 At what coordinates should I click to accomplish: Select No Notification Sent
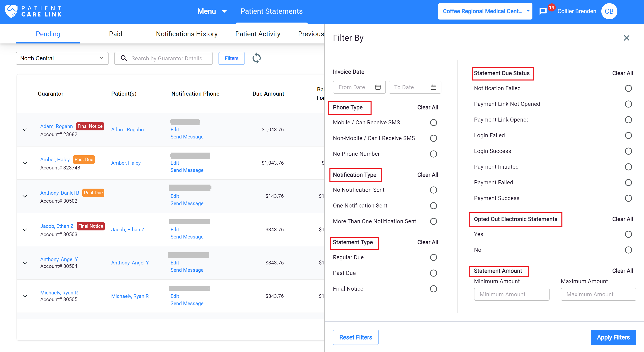(x=433, y=190)
